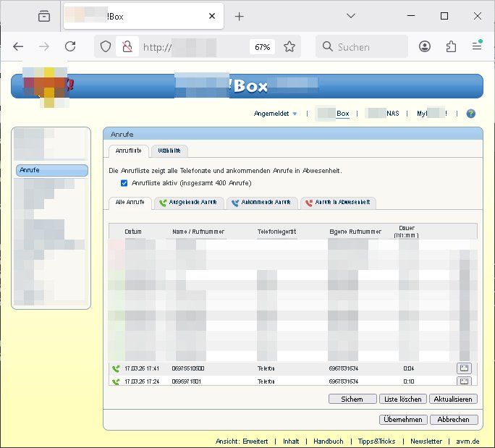Click phonebook icon in 17:41 call row
495x448 pixels.
pyautogui.click(x=464, y=368)
